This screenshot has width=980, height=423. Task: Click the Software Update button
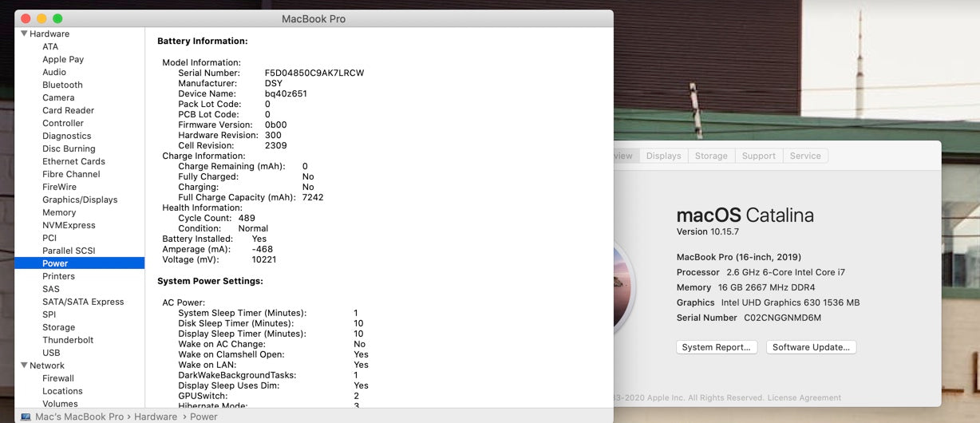[811, 347]
